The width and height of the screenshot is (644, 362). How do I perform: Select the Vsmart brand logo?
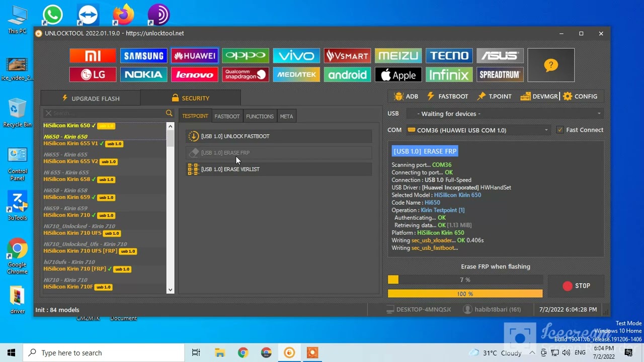point(347,56)
